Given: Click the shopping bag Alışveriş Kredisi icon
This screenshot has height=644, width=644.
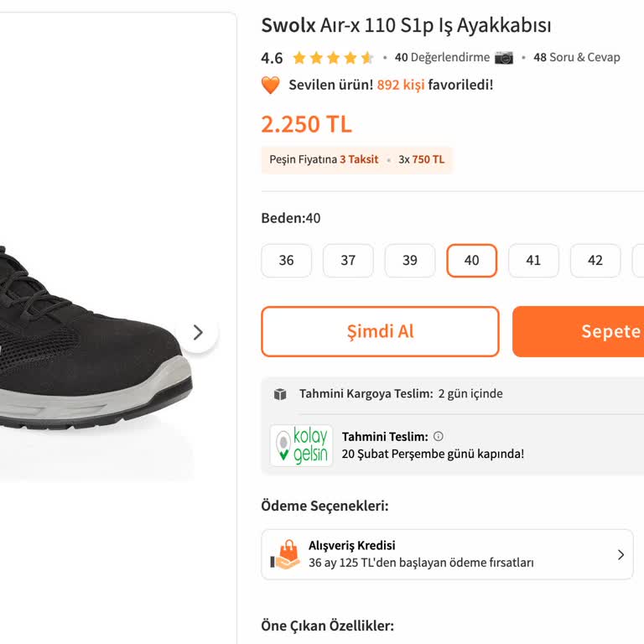Looking at the screenshot, I should coord(286,554).
